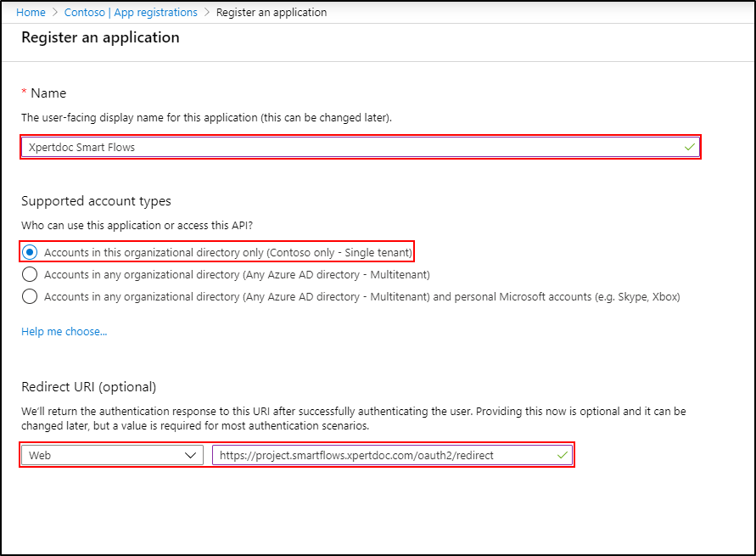Click the green checkmark in the redirect URI field
756x556 pixels.
pyautogui.click(x=563, y=455)
